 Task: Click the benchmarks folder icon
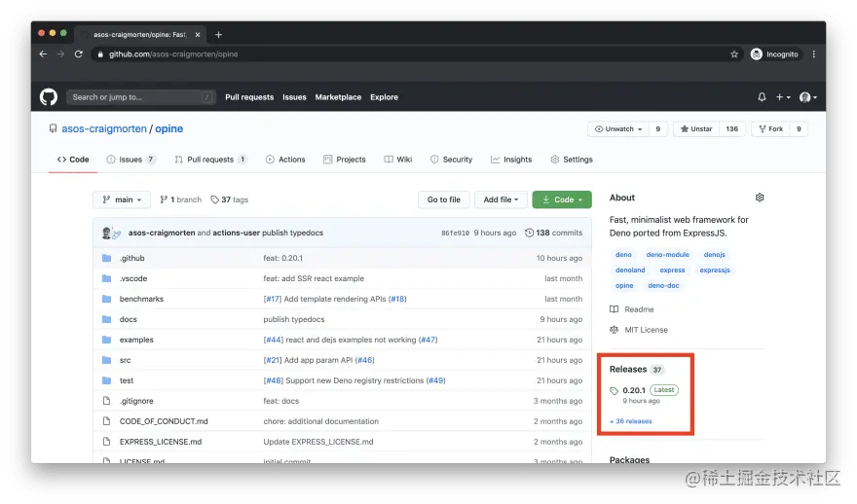pos(106,300)
